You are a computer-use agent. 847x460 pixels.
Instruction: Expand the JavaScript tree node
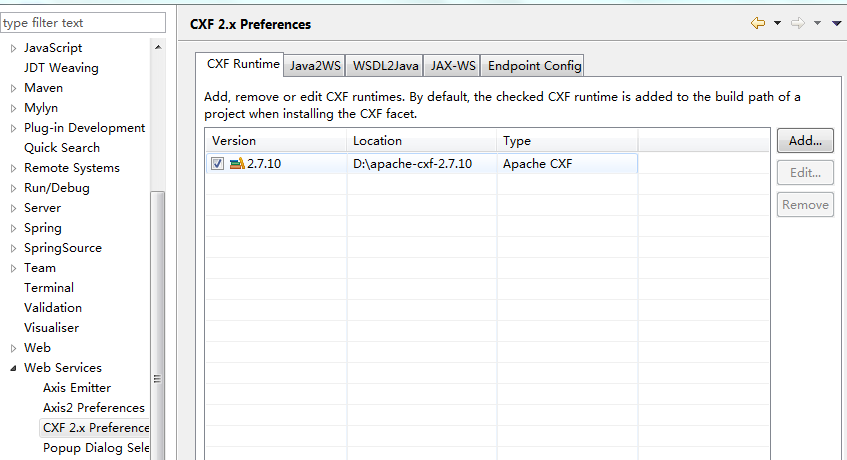tap(14, 49)
